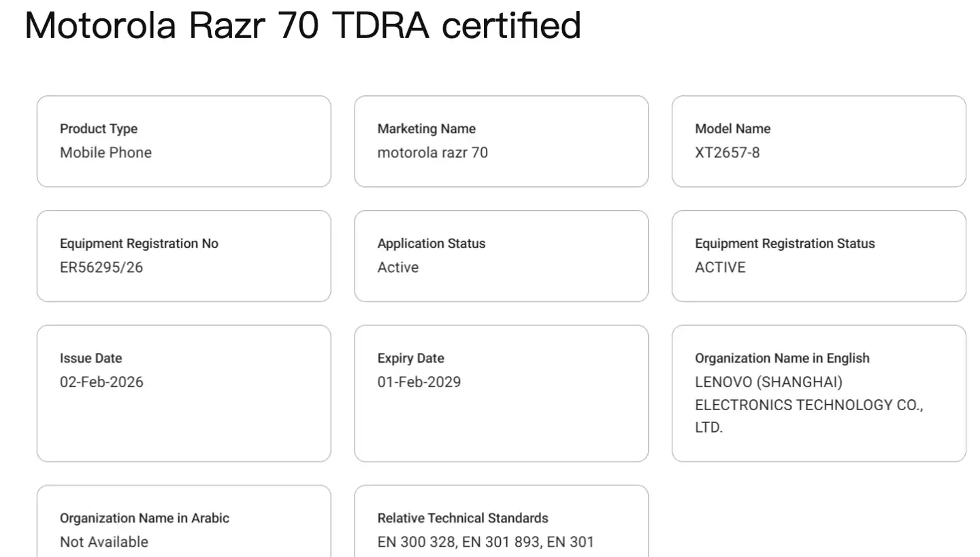This screenshot has width=980, height=557.
Task: Select the Organization Name in Arabic card
Action: pyautogui.click(x=184, y=521)
